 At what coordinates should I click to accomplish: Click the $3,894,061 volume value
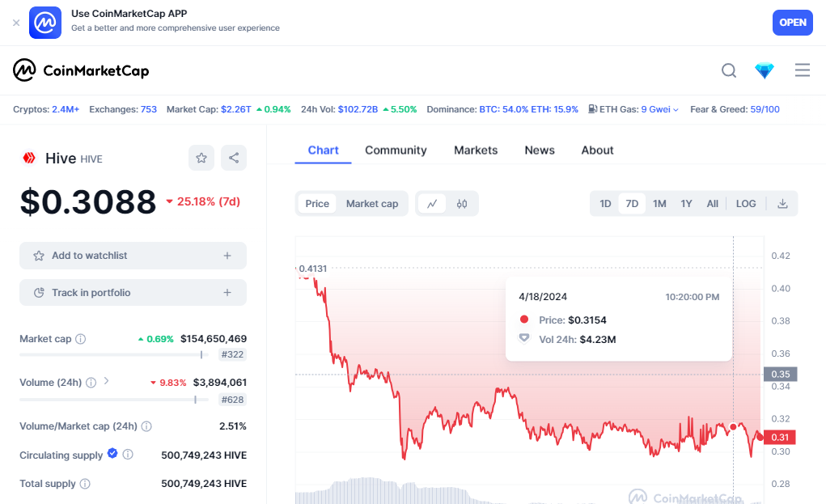[220, 383]
